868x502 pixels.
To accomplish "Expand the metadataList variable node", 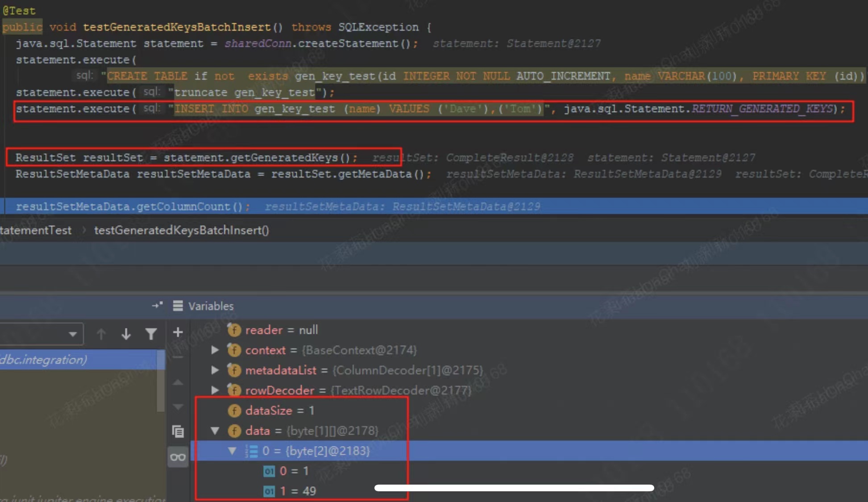I will [x=215, y=370].
